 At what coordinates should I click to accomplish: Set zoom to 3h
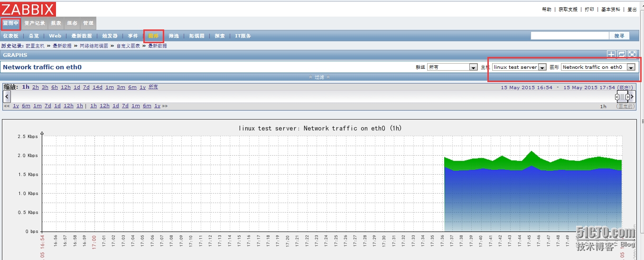(45, 87)
